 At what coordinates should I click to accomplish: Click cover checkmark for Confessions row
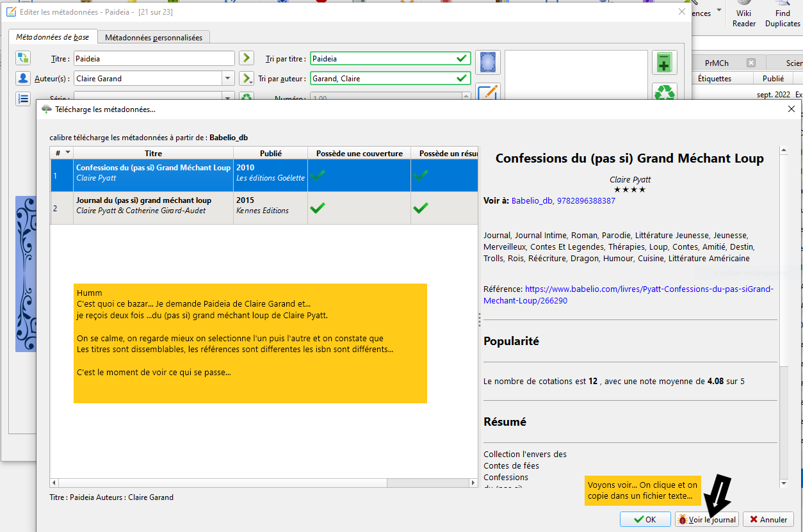pyautogui.click(x=317, y=174)
